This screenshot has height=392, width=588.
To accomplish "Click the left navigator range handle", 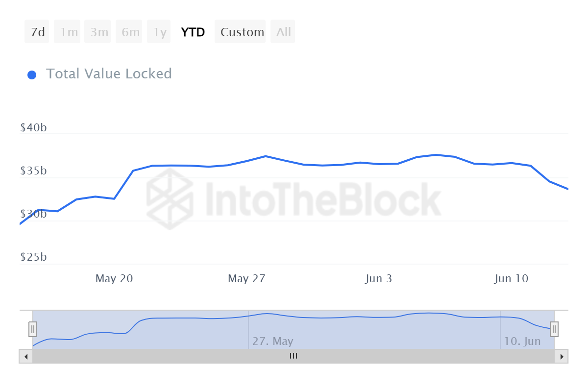I will click(33, 329).
